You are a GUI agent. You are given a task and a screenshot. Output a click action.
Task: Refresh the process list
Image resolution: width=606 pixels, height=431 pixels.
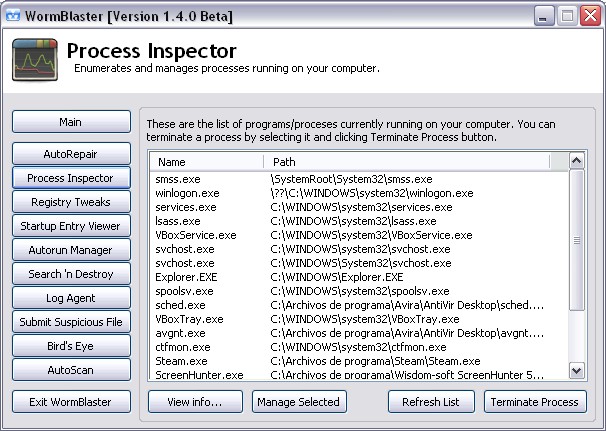pyautogui.click(x=431, y=402)
